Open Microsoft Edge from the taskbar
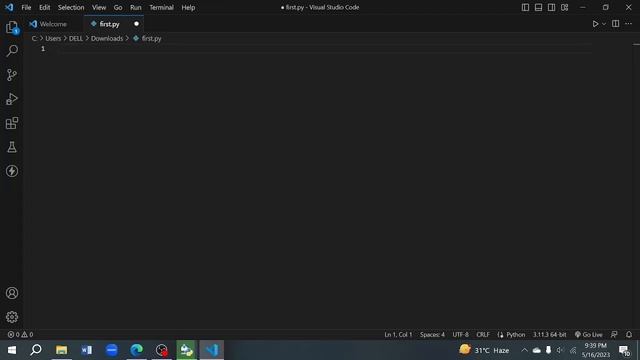The width and height of the screenshot is (640, 360). pos(137,350)
